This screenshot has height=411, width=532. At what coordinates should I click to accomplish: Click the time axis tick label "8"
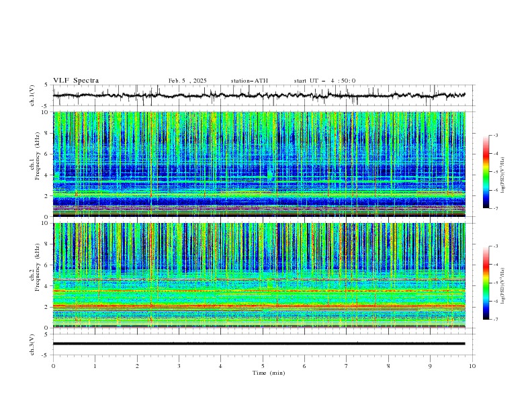pos(388,366)
